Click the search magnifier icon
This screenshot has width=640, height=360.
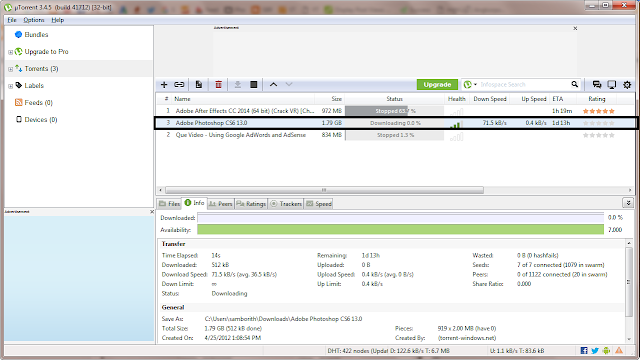click(575, 84)
